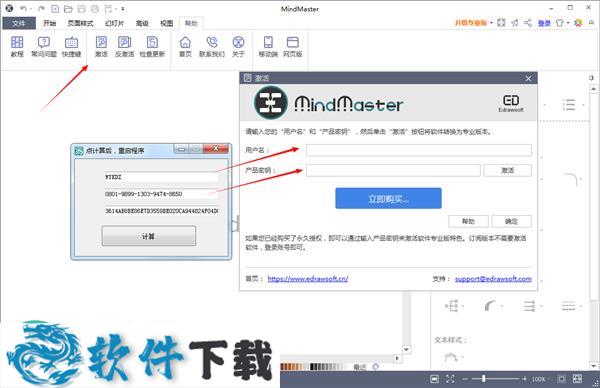Click the zoom in plus in status bar

(x=524, y=379)
